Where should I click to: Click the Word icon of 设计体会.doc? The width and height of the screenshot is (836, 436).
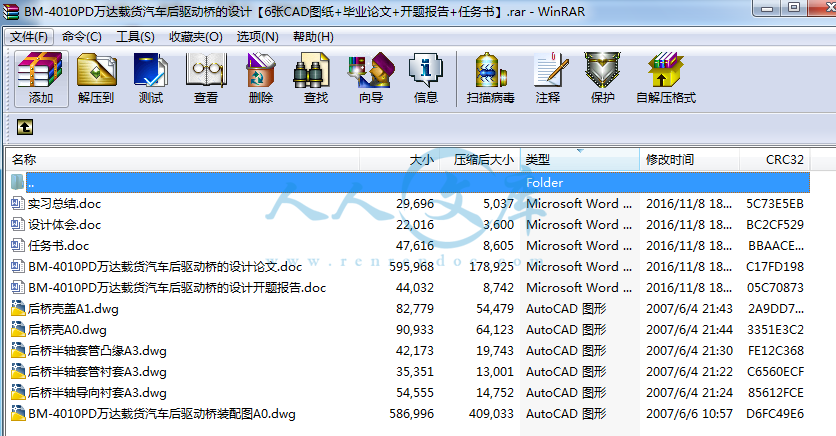pyautogui.click(x=18, y=224)
